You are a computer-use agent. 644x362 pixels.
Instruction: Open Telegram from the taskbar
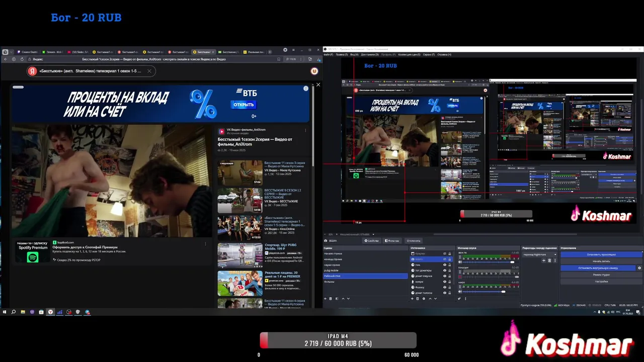click(x=87, y=312)
